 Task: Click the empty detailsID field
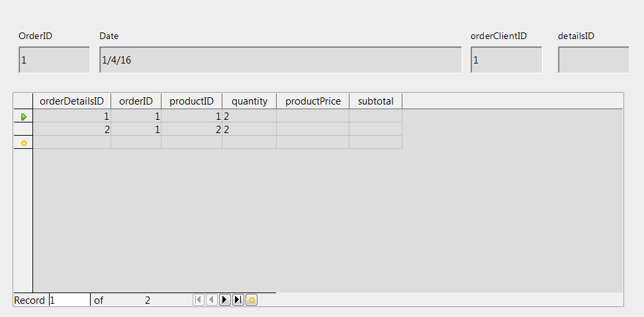coord(594,60)
